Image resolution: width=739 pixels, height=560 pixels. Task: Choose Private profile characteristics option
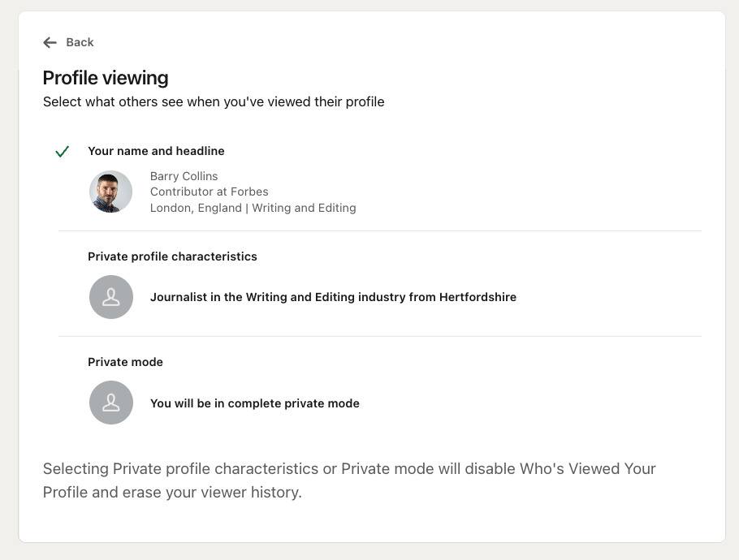point(172,256)
